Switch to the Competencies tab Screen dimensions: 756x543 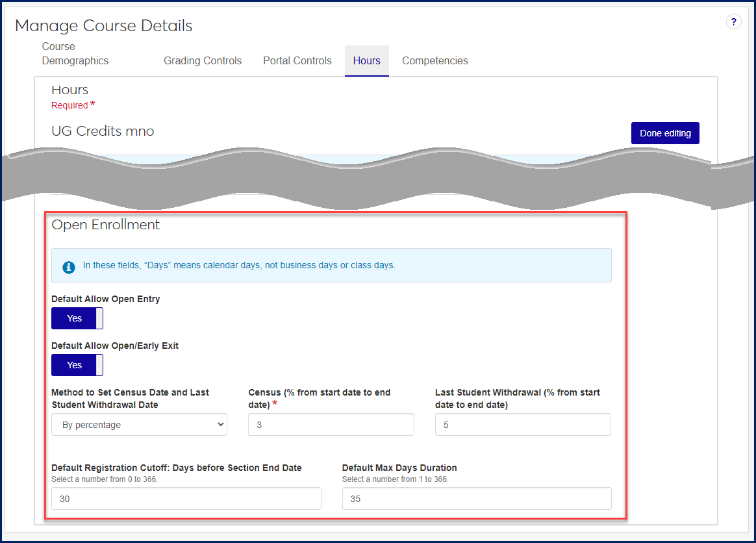click(x=435, y=61)
